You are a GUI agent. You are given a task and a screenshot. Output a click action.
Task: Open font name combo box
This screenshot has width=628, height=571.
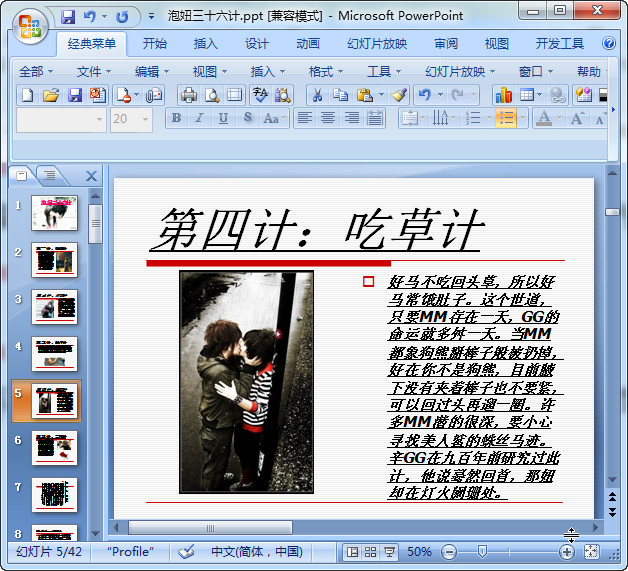(61, 119)
